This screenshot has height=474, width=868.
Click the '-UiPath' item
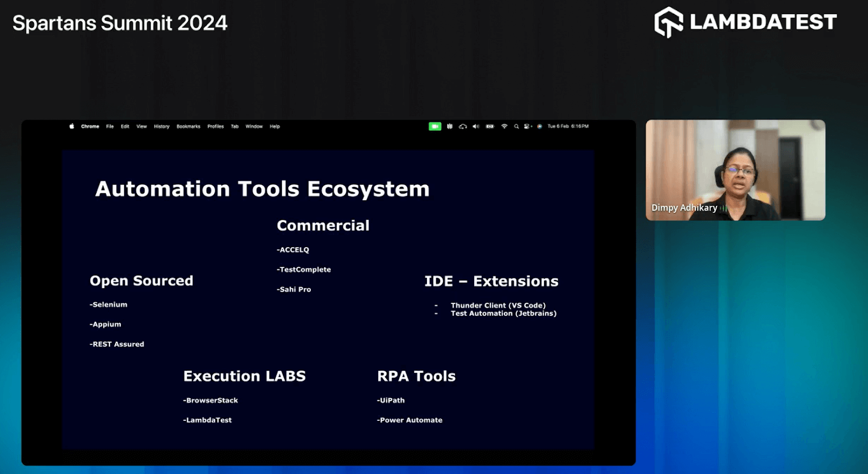click(x=391, y=400)
